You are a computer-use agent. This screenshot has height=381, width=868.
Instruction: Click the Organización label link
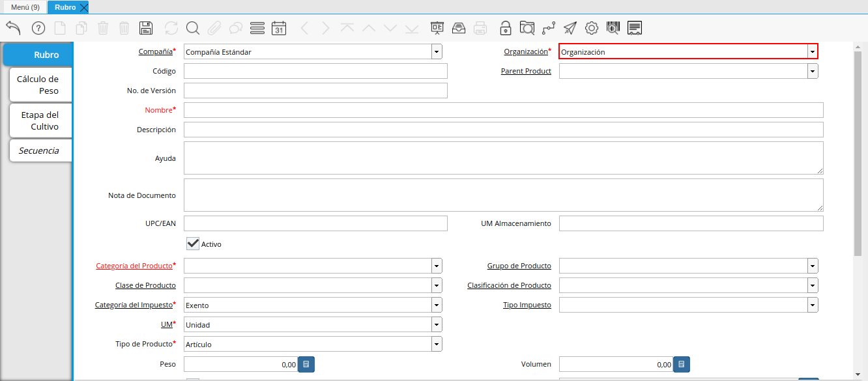(x=525, y=51)
